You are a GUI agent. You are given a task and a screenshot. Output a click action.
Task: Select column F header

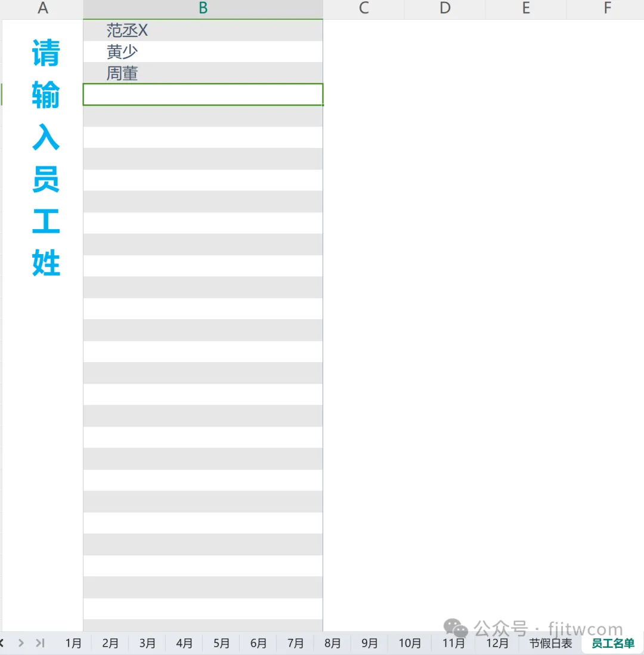click(x=607, y=8)
